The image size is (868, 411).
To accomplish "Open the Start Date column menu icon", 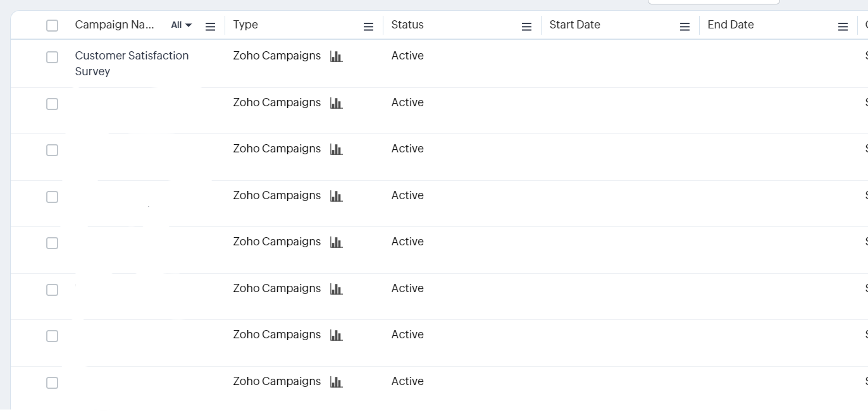I will (685, 27).
